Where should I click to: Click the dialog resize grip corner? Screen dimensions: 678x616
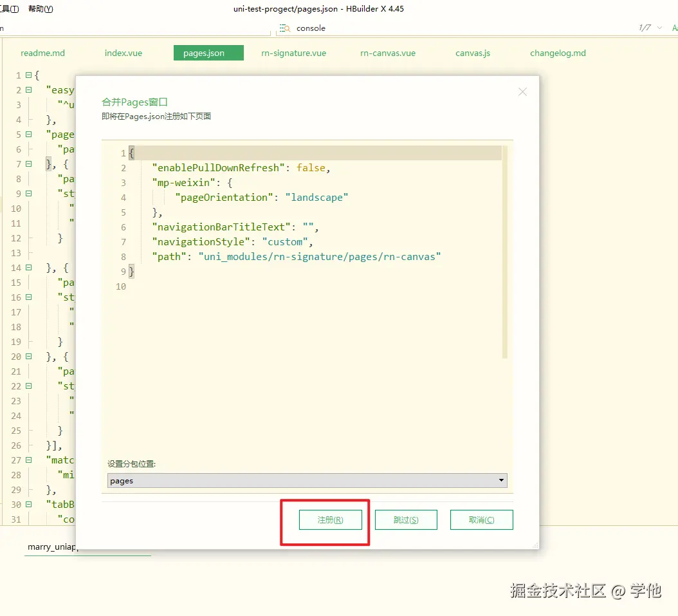535,545
